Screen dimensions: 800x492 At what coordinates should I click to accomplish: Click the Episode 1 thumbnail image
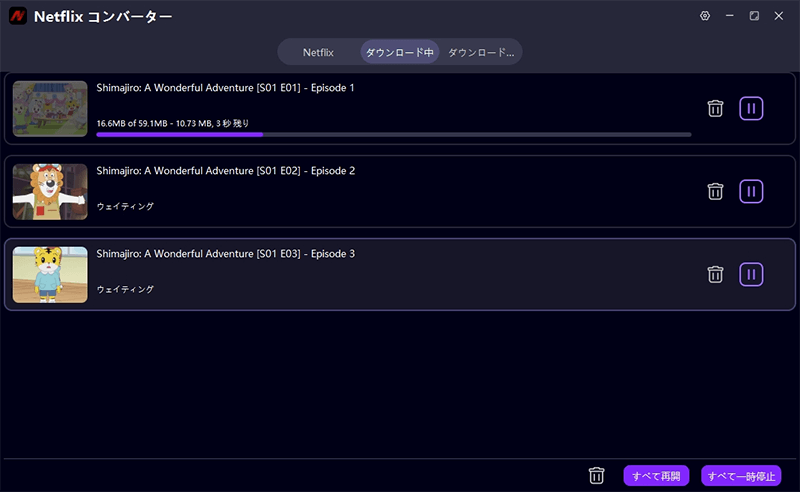pos(50,109)
